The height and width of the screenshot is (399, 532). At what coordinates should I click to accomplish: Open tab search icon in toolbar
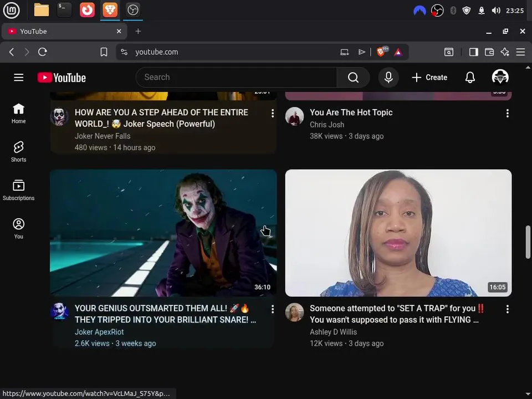point(448,52)
